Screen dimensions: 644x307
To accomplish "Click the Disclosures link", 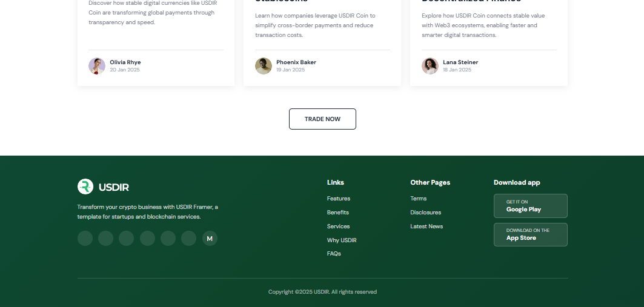I will 425,213.
